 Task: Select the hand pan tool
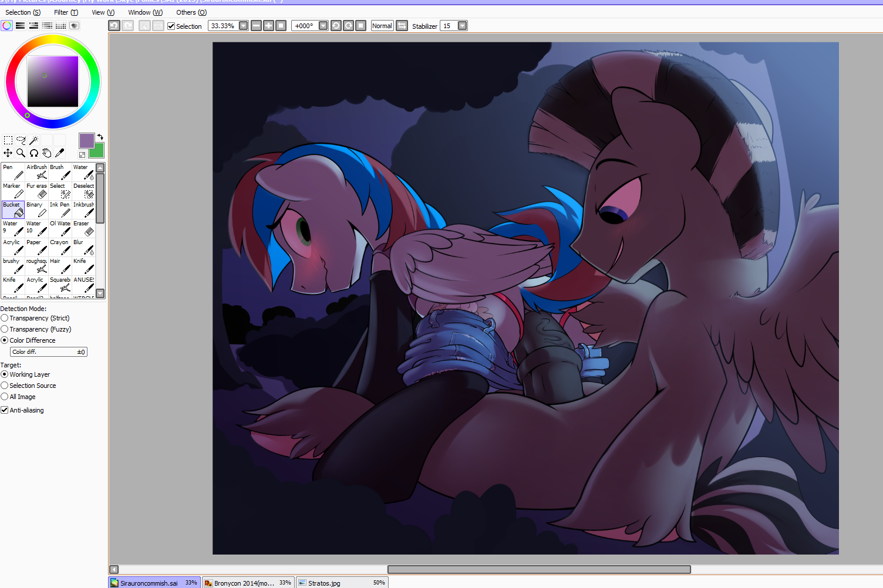[47, 153]
